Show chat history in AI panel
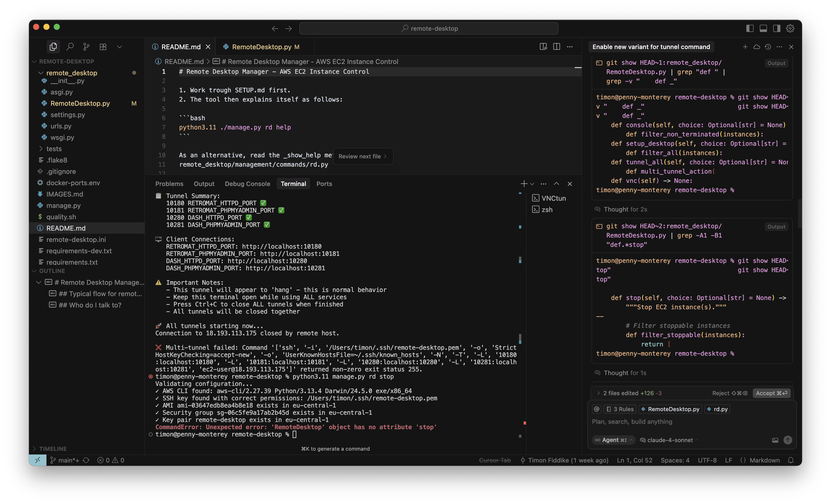This screenshot has height=504, width=831. click(x=768, y=46)
